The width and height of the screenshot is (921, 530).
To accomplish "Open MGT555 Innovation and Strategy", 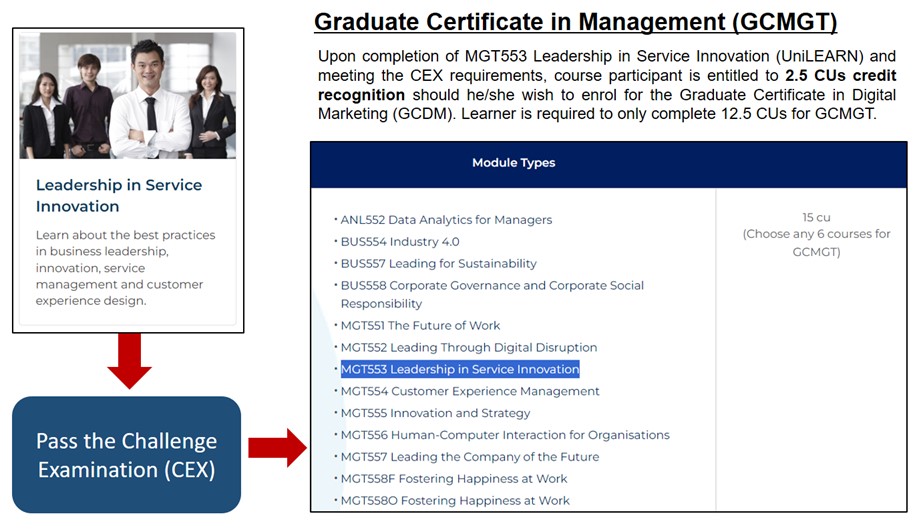I will (x=435, y=414).
